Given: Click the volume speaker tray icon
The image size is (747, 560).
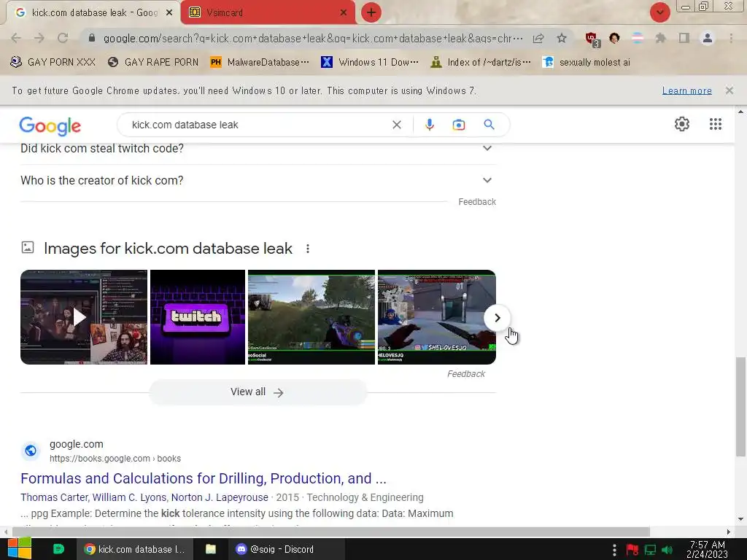Looking at the screenshot, I should [x=667, y=550].
